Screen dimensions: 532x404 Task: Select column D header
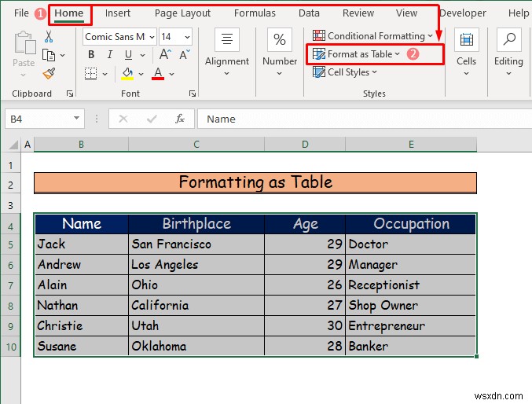point(305,145)
